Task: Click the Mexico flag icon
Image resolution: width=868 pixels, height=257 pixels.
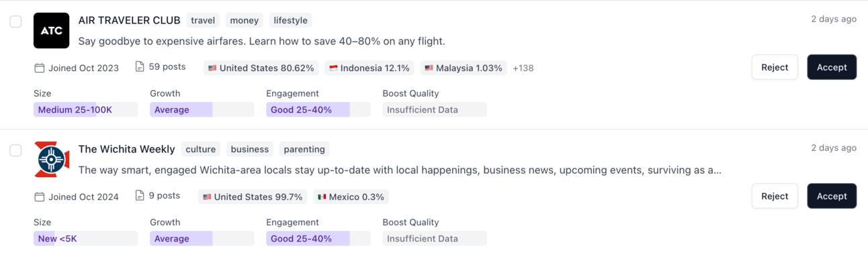Action: coord(322,197)
